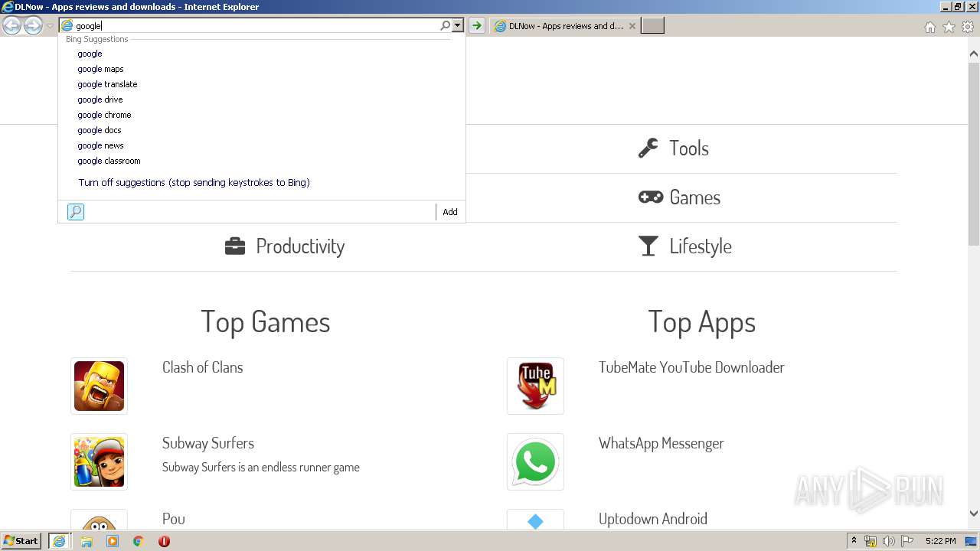The image size is (980, 551).
Task: Open TubeMate YouTube Downloader title link
Action: (x=691, y=367)
